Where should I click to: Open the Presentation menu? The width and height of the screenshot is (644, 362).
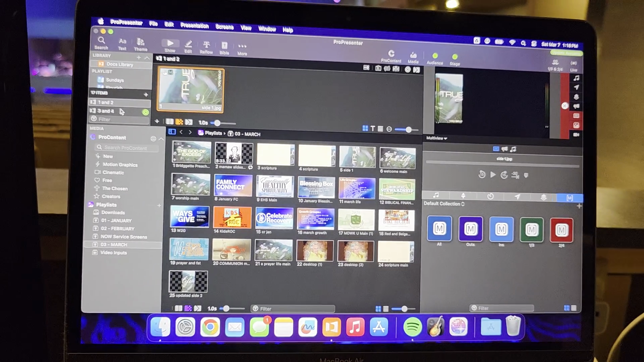click(195, 26)
